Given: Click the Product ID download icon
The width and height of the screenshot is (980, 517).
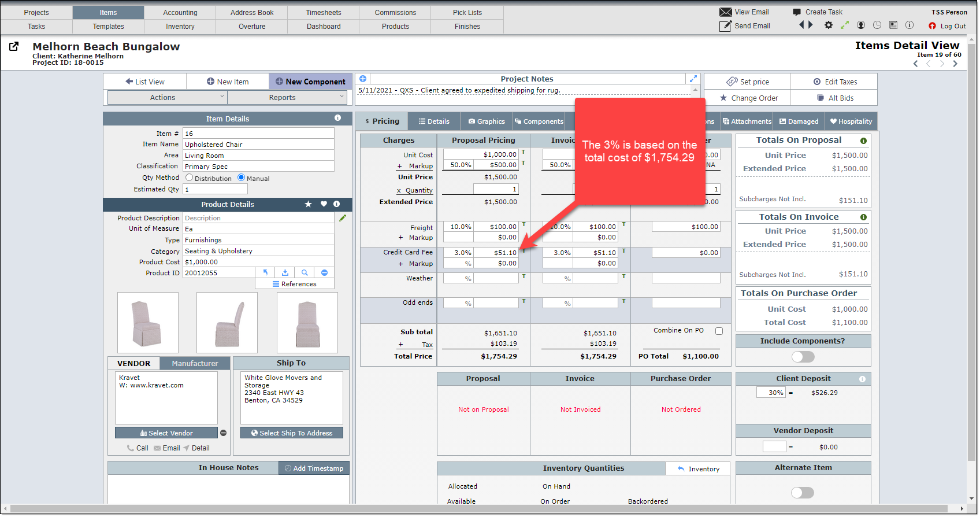Looking at the screenshot, I should (x=285, y=272).
